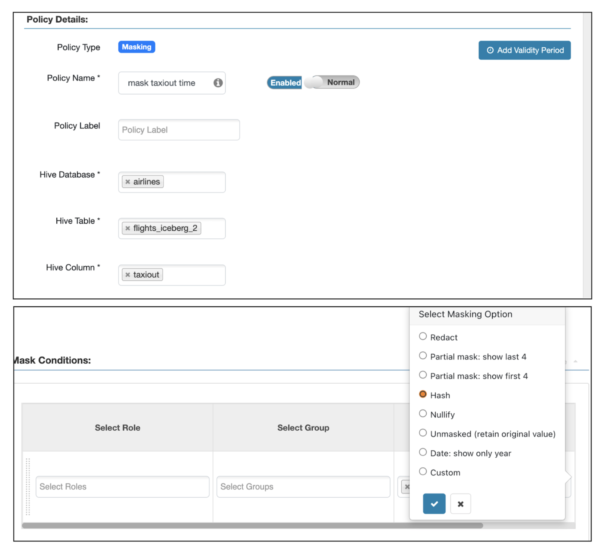This screenshot has width=607, height=554.
Task: Select the Redact masking option
Action: coord(423,337)
